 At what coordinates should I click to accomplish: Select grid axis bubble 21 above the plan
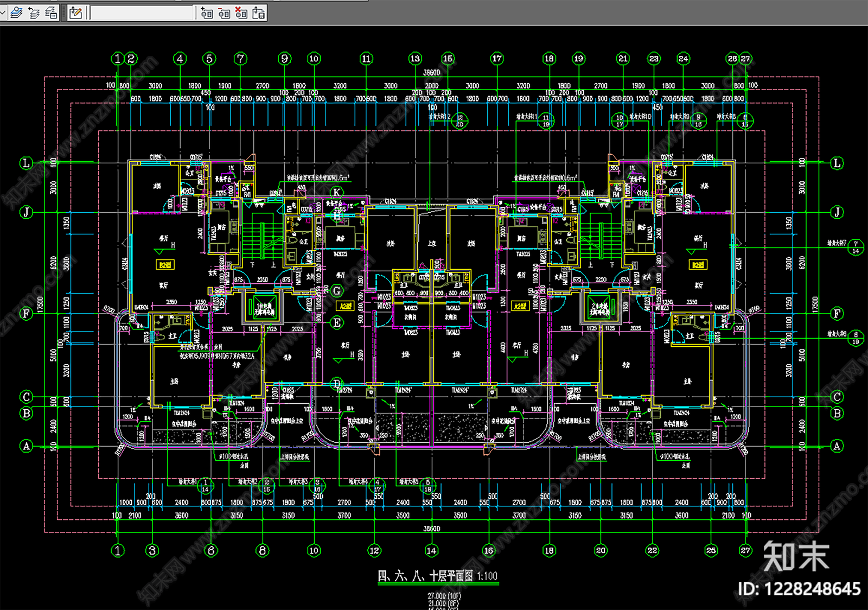point(623,59)
